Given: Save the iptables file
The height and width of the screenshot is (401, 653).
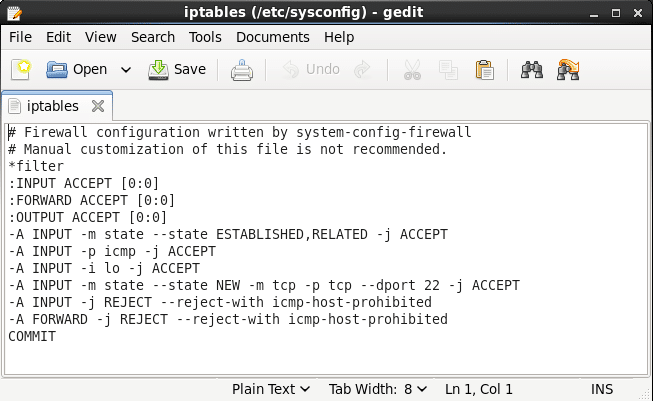Looking at the screenshot, I should coord(177,70).
